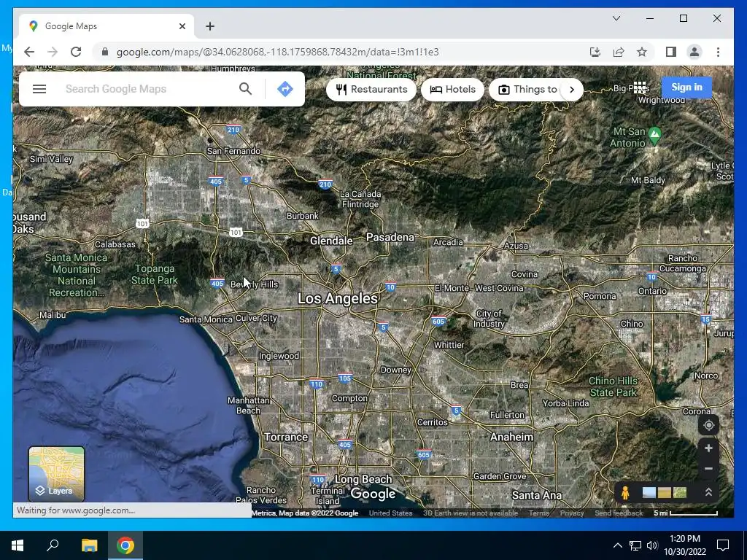Viewport: 747px width, 560px height.
Task: Open the Chrome profile avatar
Action: pyautogui.click(x=694, y=52)
